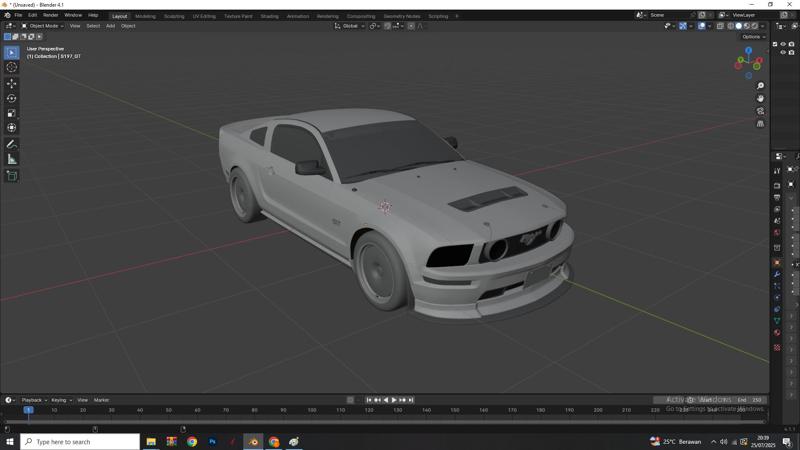This screenshot has width=800, height=450.
Task: Open the File menu
Action: [x=18, y=15]
